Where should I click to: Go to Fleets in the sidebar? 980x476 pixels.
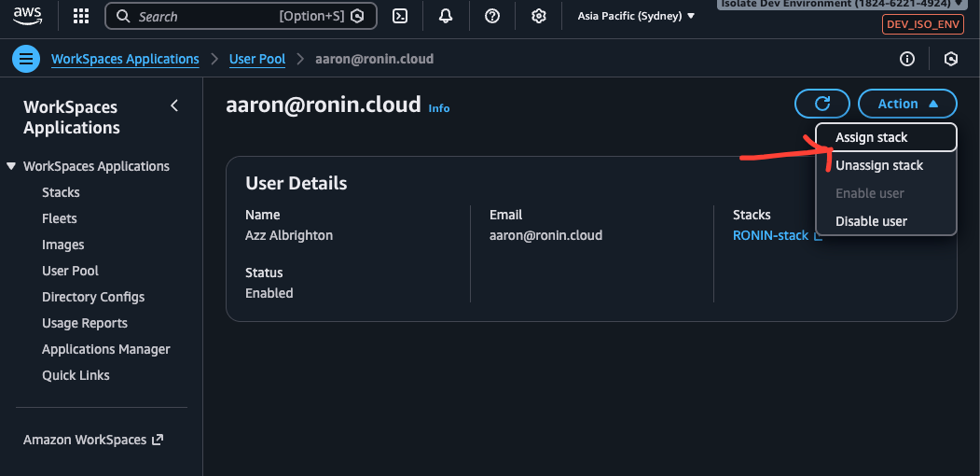tap(60, 219)
